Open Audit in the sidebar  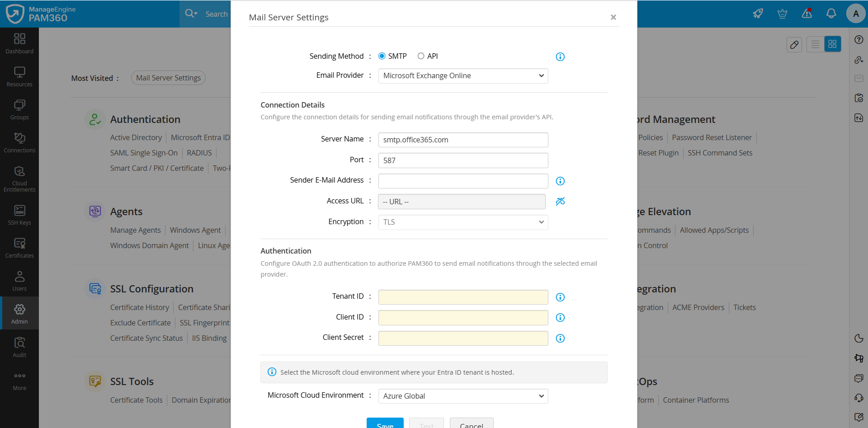pyautogui.click(x=19, y=347)
